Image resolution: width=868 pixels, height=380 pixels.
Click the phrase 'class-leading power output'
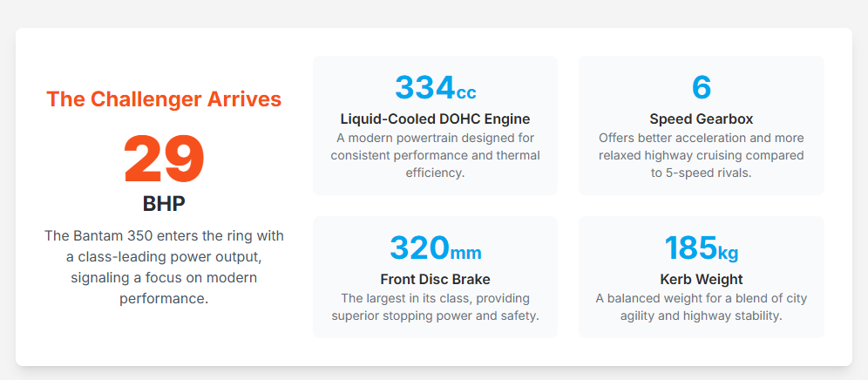tap(173, 257)
